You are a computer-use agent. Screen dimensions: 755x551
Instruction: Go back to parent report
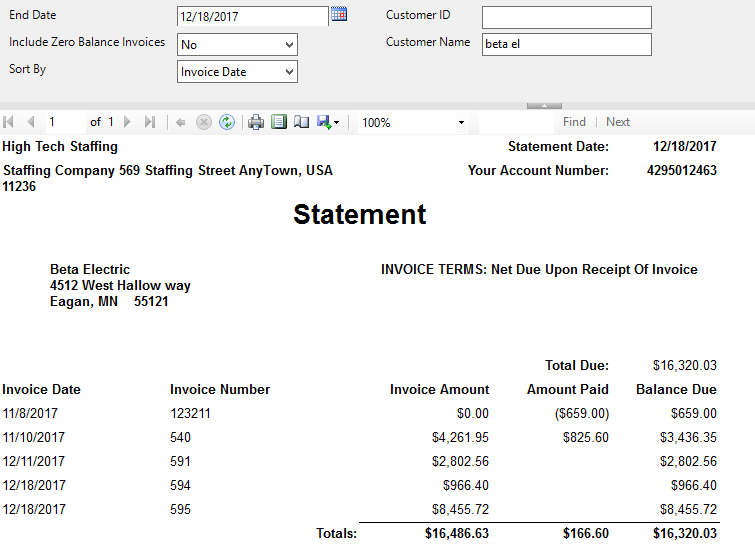[181, 122]
